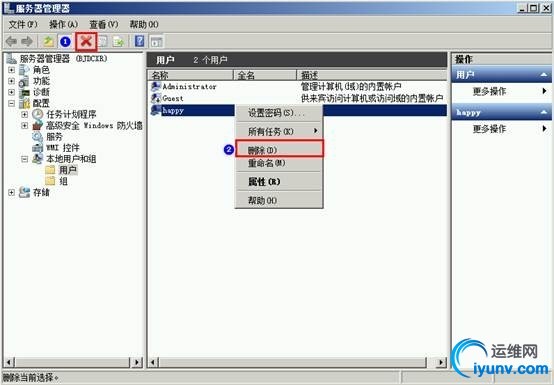Open 所有任务(K) submenu
Image resolution: width=554 pixels, height=385 pixels.
pyautogui.click(x=279, y=131)
